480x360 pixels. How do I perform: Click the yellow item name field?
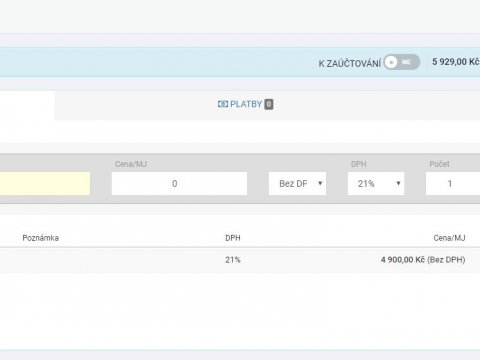[x=45, y=184]
